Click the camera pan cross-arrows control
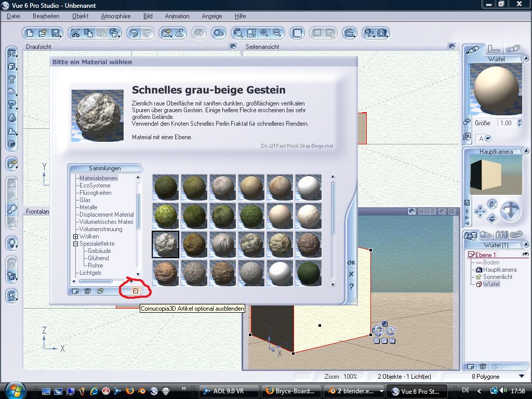 point(480,211)
